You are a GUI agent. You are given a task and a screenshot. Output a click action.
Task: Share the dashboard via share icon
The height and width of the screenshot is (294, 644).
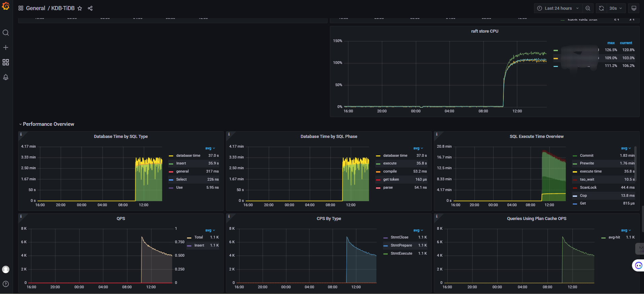tap(90, 8)
